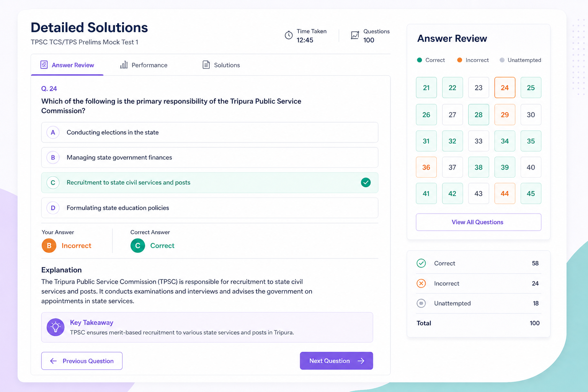
Task: Click the orange B badge under Your Answer
Action: pyautogui.click(x=49, y=246)
